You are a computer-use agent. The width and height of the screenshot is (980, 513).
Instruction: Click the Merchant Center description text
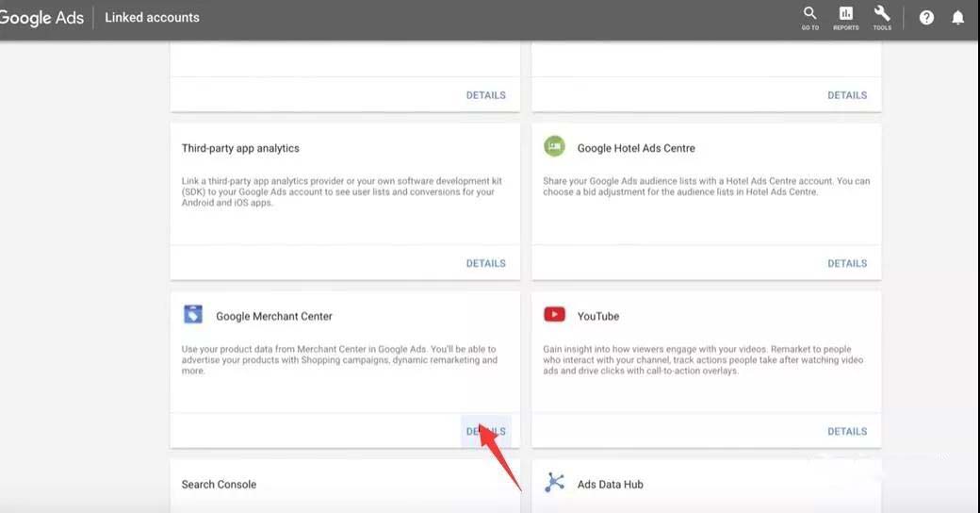[339, 359]
